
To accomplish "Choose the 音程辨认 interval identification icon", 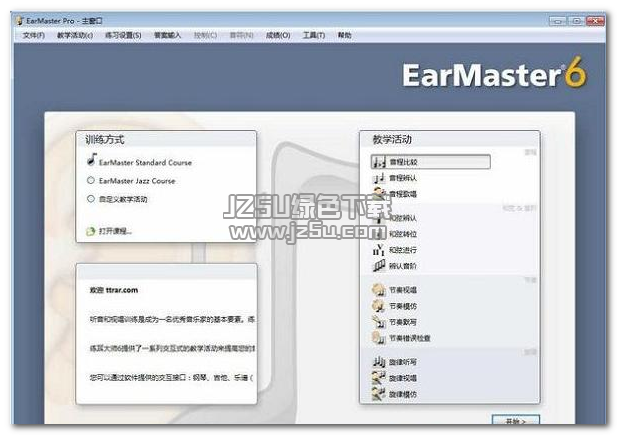I will pos(379,178).
